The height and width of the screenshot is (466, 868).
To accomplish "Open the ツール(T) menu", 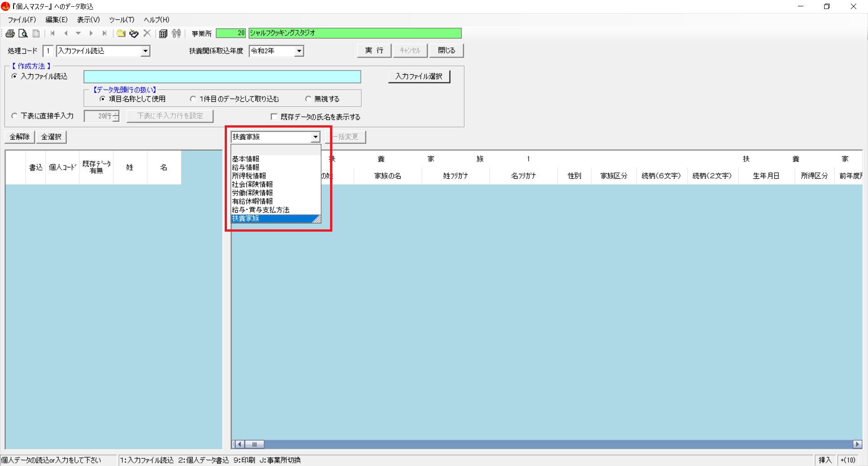I will [x=122, y=20].
